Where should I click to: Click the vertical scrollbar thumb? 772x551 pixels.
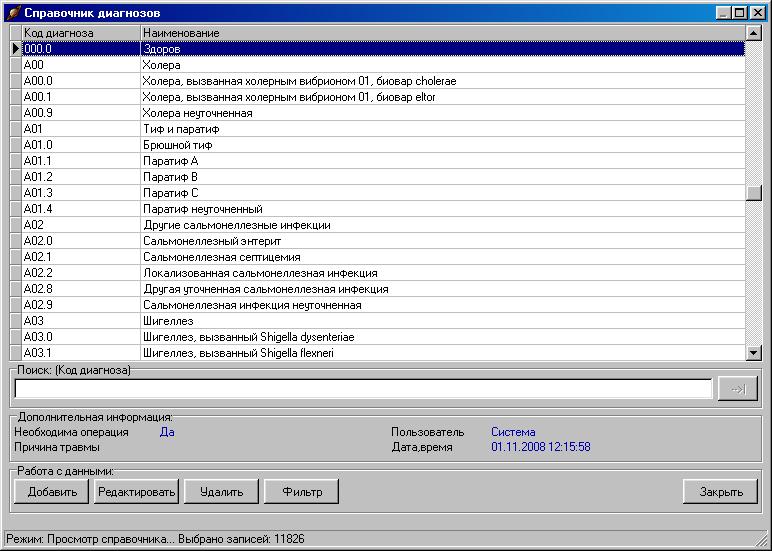click(x=754, y=193)
